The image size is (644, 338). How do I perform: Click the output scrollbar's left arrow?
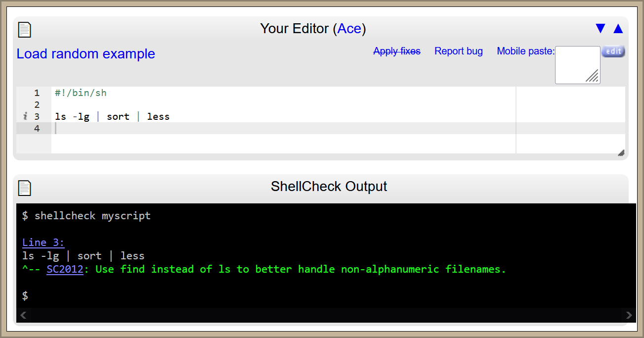point(24,315)
